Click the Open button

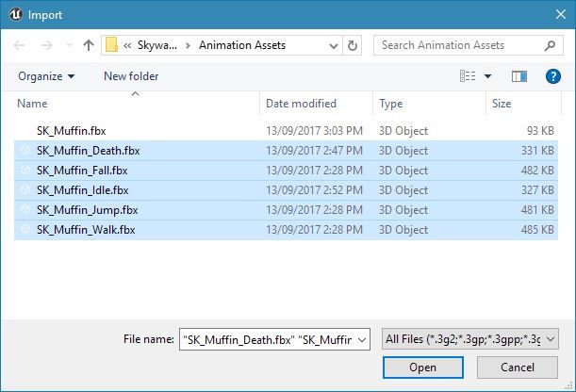pos(423,367)
